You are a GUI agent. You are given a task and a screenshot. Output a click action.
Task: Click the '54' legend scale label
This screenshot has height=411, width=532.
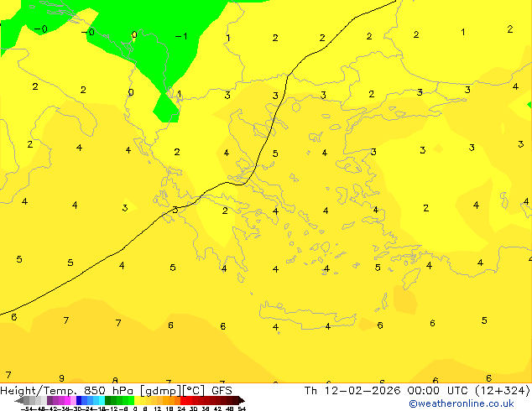(242, 408)
